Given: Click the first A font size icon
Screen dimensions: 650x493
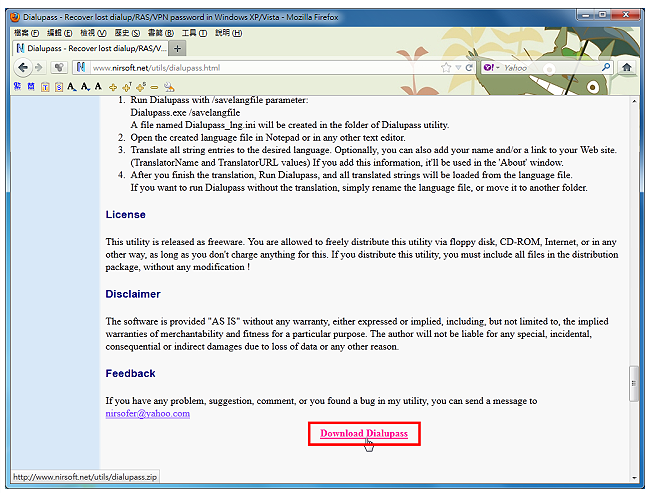Looking at the screenshot, I should point(72,86).
